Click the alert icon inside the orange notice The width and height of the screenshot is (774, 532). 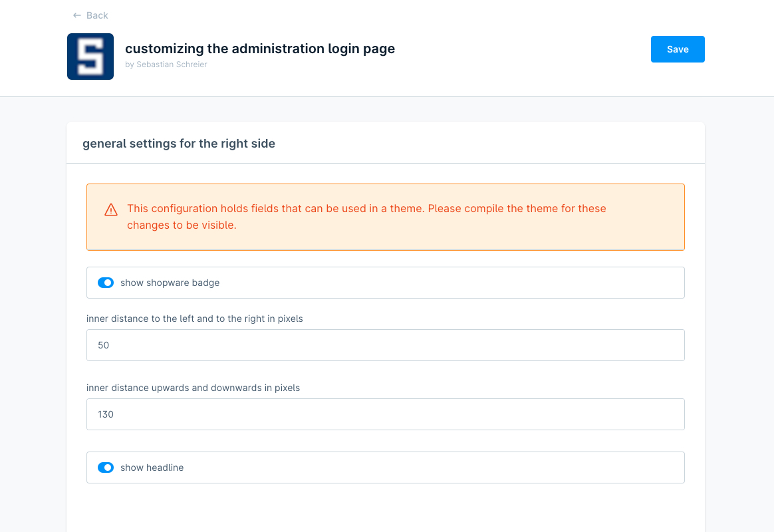(110, 209)
